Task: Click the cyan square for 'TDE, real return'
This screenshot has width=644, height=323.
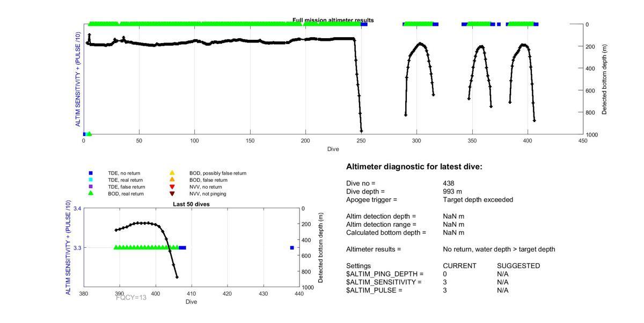Action: click(x=91, y=180)
